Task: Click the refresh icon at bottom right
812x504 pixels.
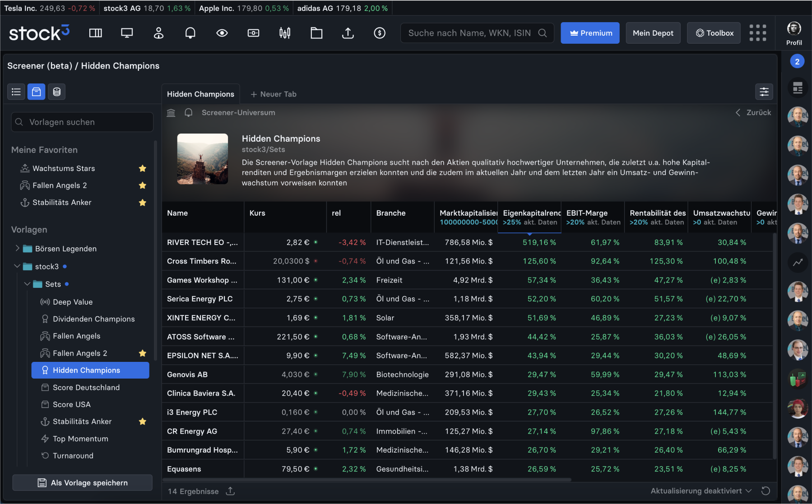Action: [766, 491]
